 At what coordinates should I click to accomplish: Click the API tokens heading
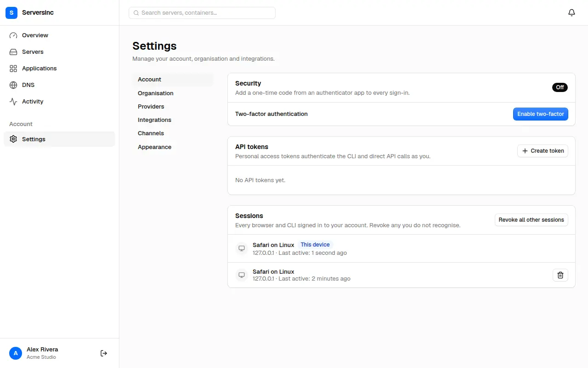pyautogui.click(x=252, y=147)
